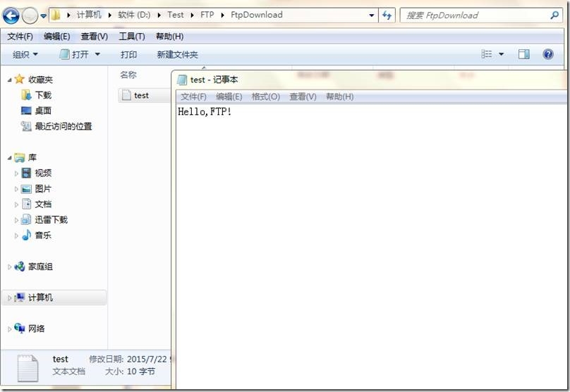The width and height of the screenshot is (570, 392).
Task: Open Explorer 编辑(E) menu
Action: (56, 37)
